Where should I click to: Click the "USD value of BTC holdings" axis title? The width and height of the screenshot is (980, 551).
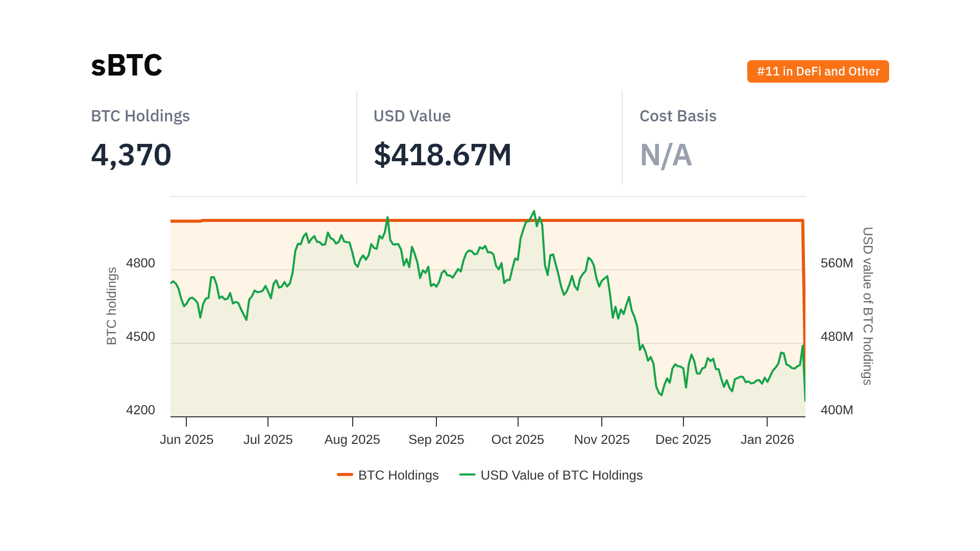[868, 306]
